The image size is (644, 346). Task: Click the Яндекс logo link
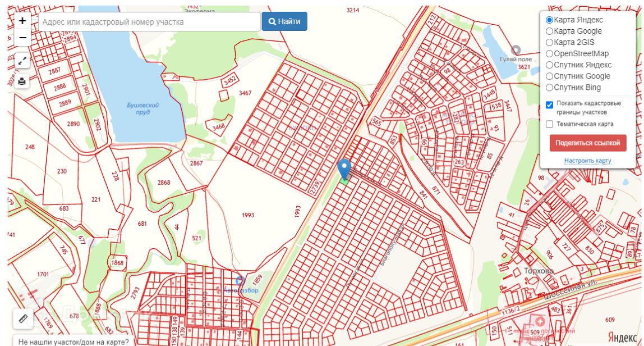(622, 338)
